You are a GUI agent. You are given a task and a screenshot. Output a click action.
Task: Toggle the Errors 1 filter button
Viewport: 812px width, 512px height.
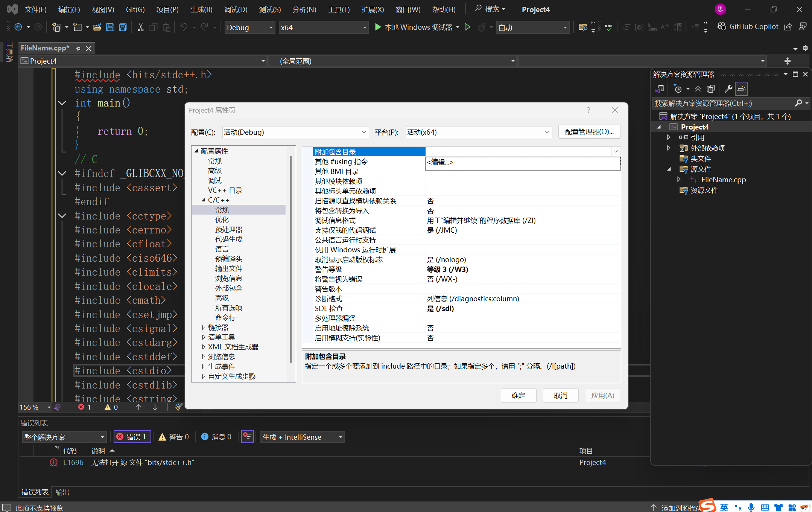click(x=132, y=437)
